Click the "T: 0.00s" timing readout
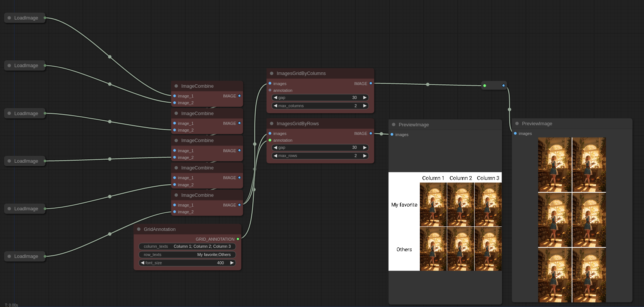 pyautogui.click(x=11, y=305)
